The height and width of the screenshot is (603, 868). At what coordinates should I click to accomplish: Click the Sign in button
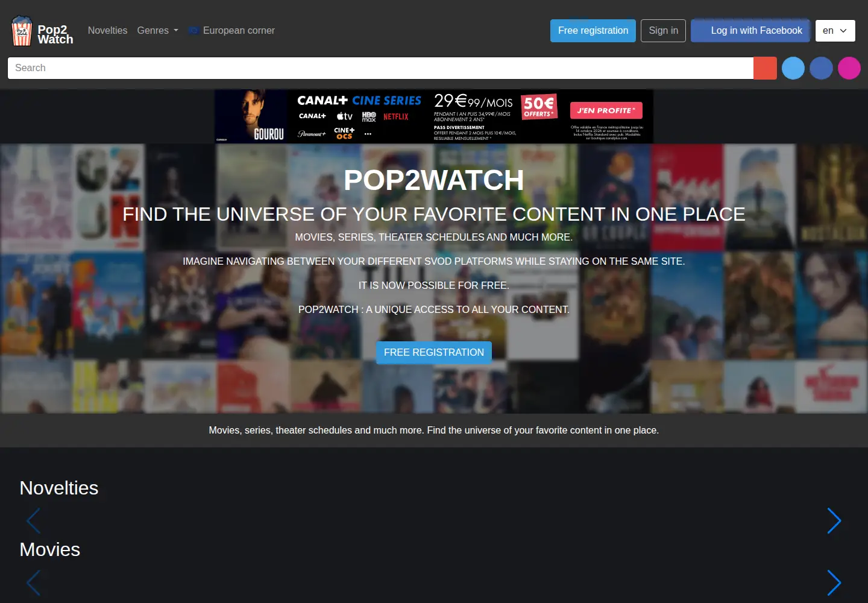point(663,31)
